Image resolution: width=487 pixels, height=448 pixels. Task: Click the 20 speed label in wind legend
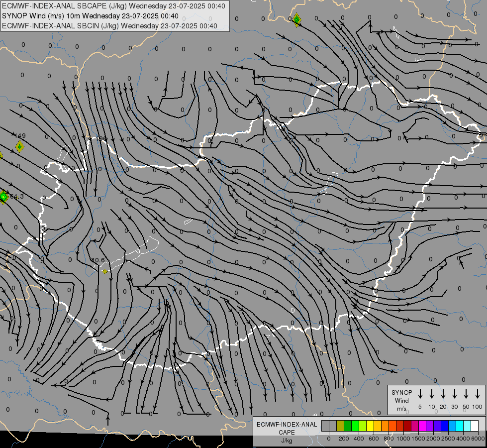tap(443, 407)
